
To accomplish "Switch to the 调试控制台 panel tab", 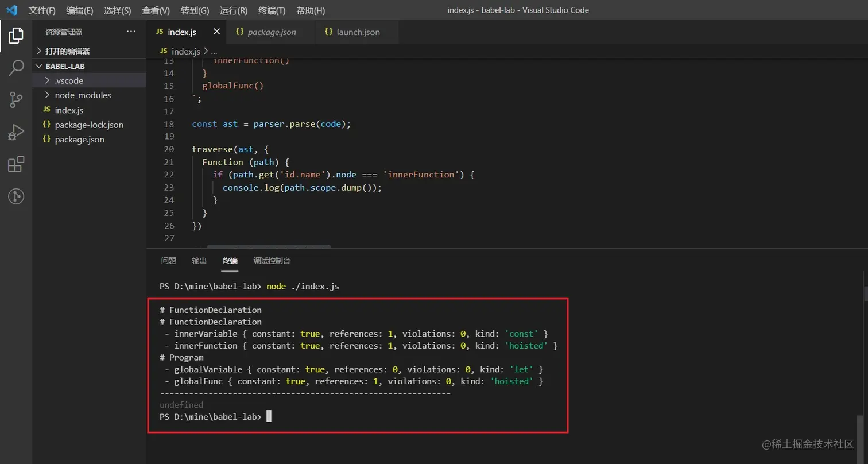I will 272,261.
